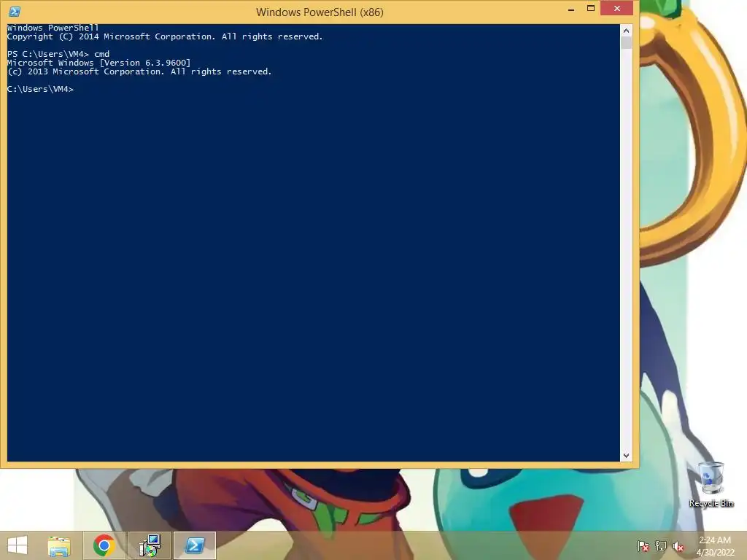Click the 'C:\Users\VM4>' command prompt line

[x=41, y=89]
